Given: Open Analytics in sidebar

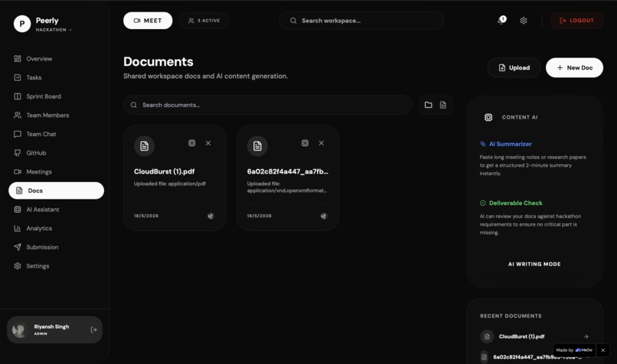Looking at the screenshot, I should [x=57, y=229].
